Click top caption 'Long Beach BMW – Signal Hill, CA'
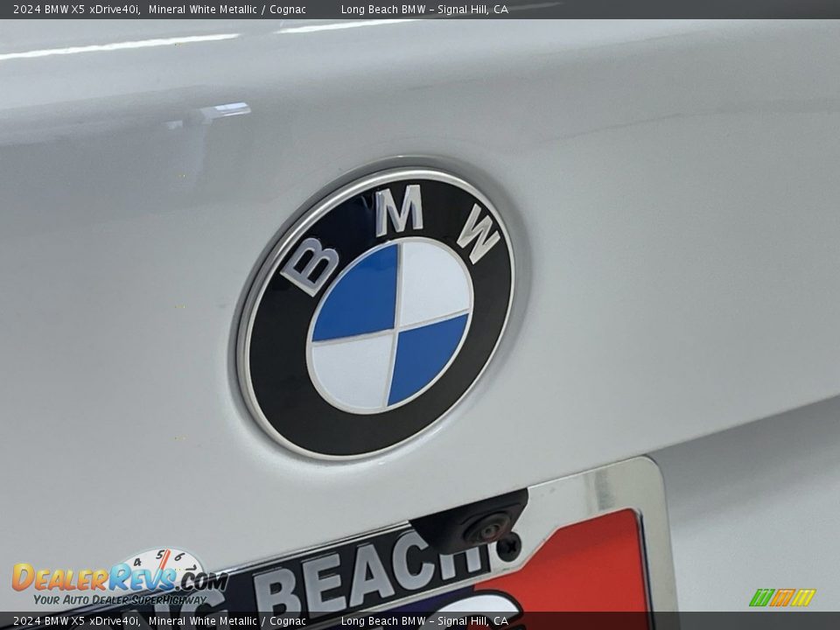Screen dimensions: 840x630 [424, 9]
